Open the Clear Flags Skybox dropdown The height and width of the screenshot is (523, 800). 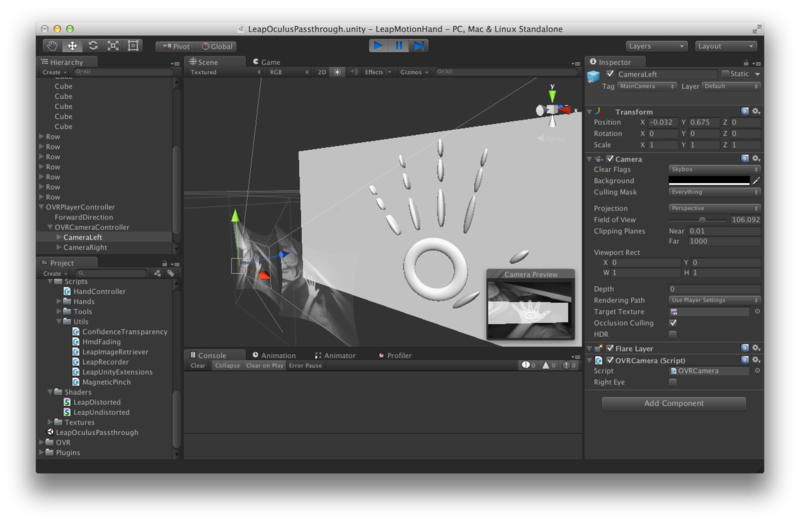(x=714, y=169)
